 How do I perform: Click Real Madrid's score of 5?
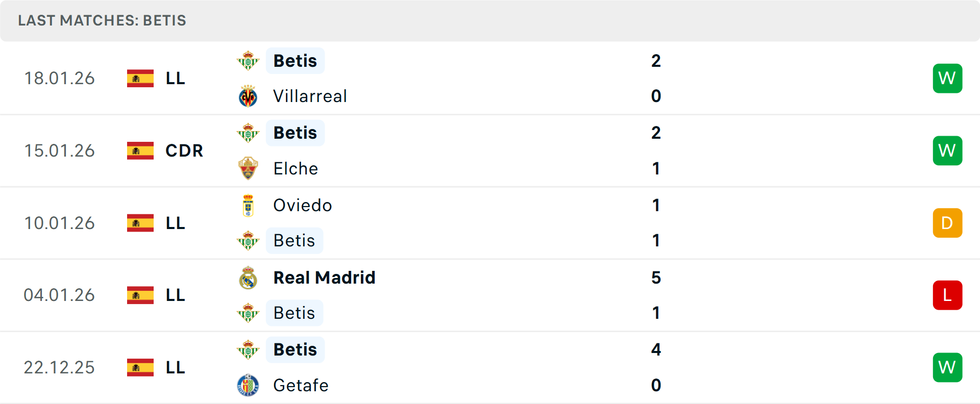(x=656, y=277)
